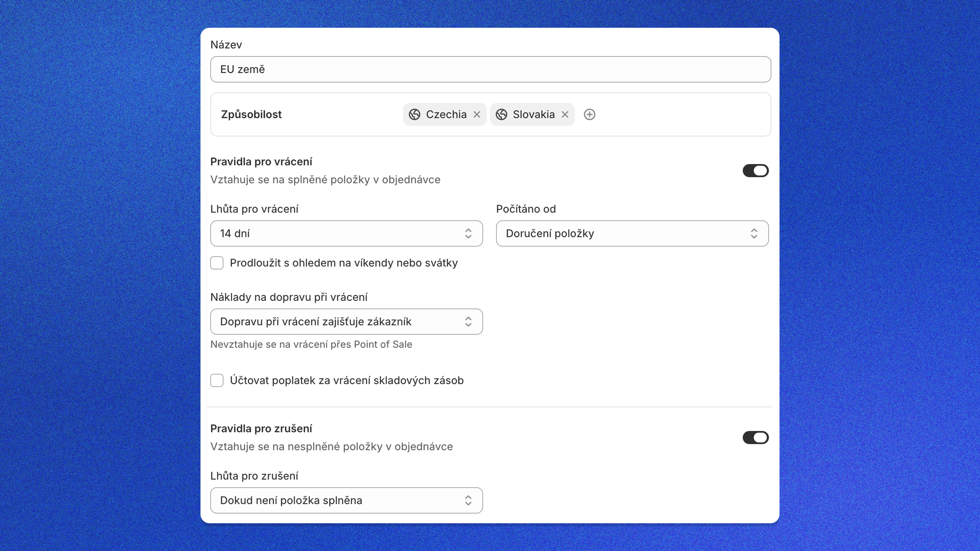Remove the Slovakia tag

(565, 115)
